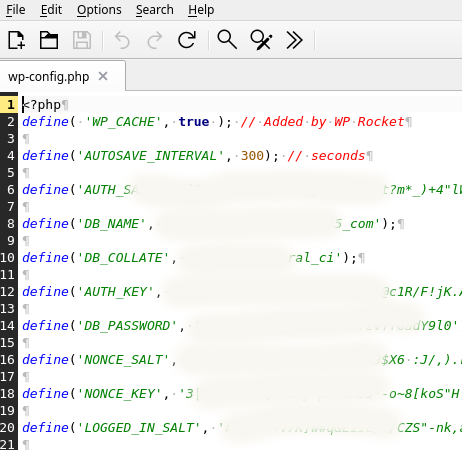Undo the last edit
This screenshot has height=450, width=462.
[x=122, y=40]
